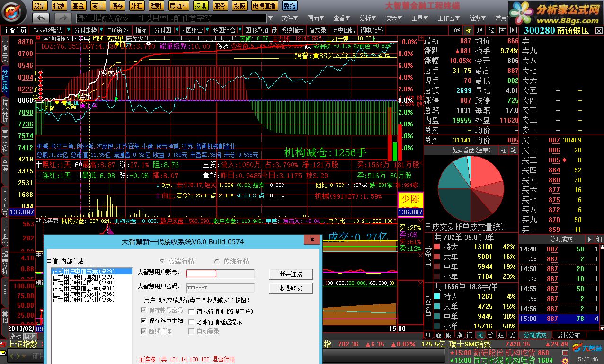Open the 基金 category button
This screenshot has width=604, height=364.
79,6
